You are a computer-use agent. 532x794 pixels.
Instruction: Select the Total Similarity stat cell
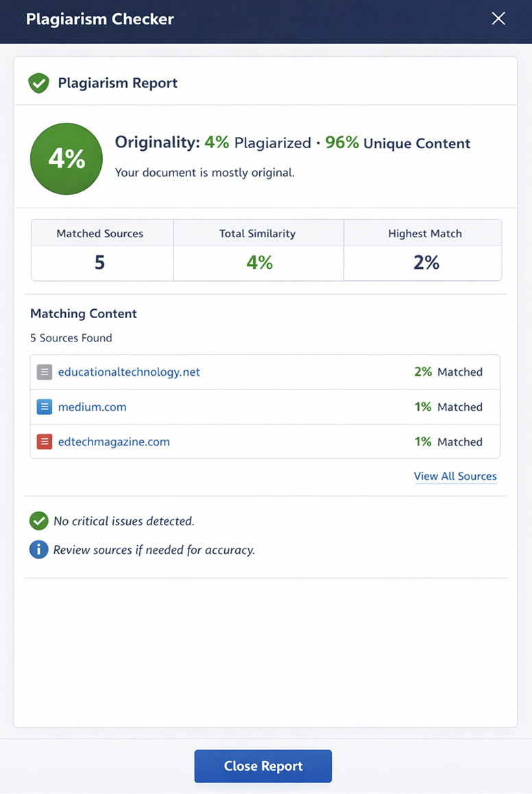tap(258, 250)
